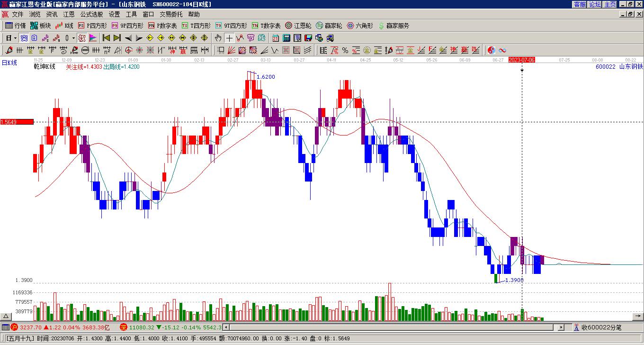This screenshot has width=644, height=345.
Task: Toggle the crosshair cursor tool
Action: point(229,38)
